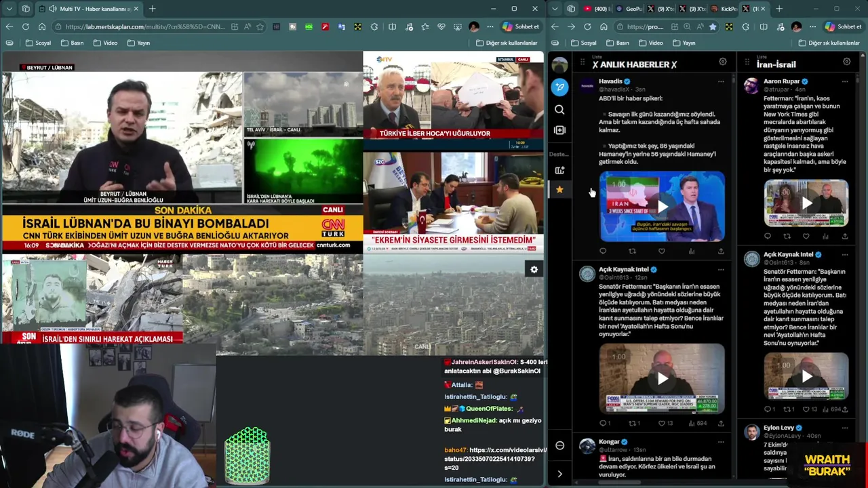Select the Multi TV tab in the left browser
This screenshot has height=488, width=868.
89,9
